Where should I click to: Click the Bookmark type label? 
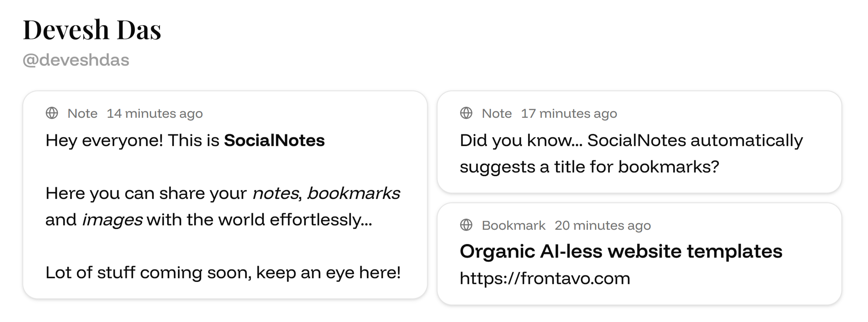(x=514, y=225)
